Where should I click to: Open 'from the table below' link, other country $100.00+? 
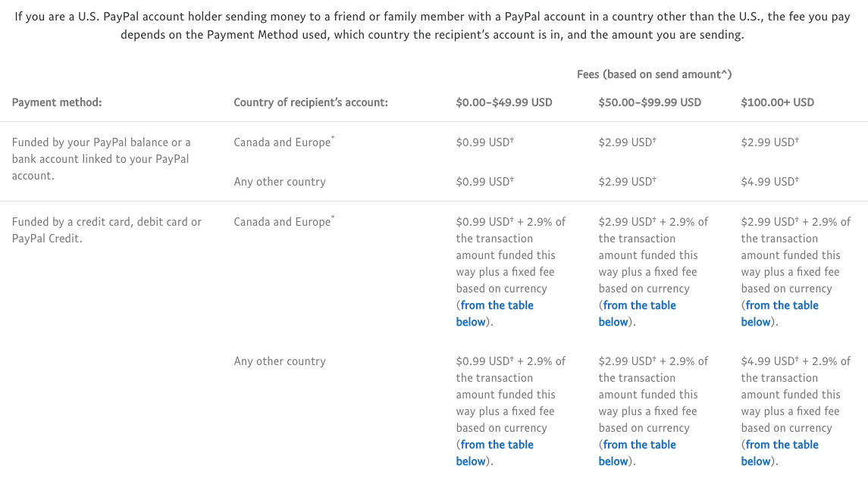[x=780, y=453]
